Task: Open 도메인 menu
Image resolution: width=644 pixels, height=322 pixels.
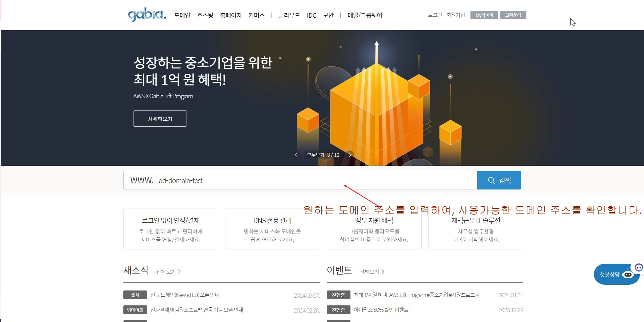Action: pos(182,15)
